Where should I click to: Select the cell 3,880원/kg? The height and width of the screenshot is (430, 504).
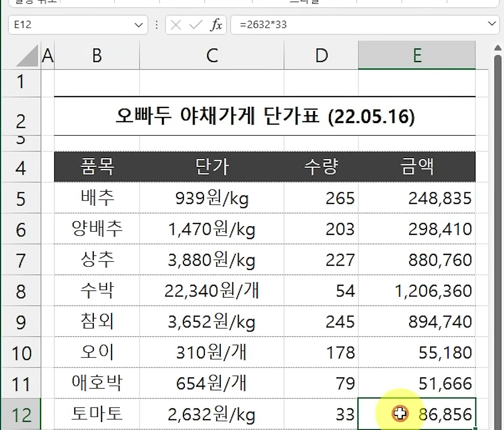pos(212,259)
